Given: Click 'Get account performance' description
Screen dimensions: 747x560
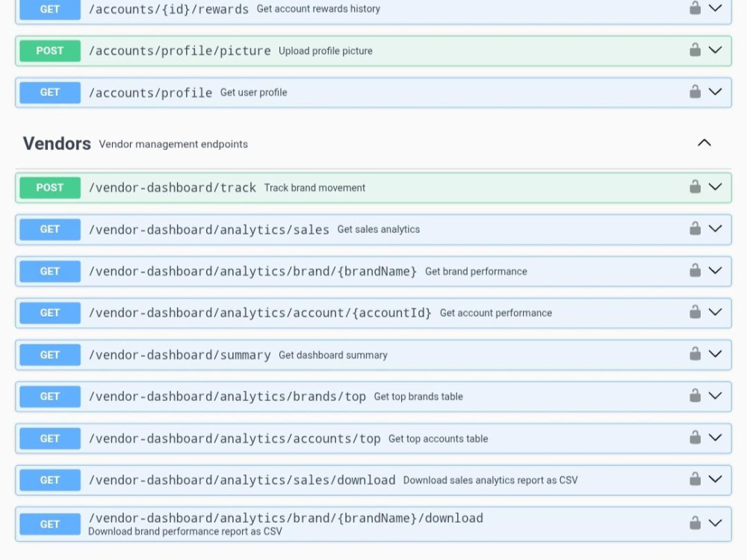Looking at the screenshot, I should tap(495, 313).
